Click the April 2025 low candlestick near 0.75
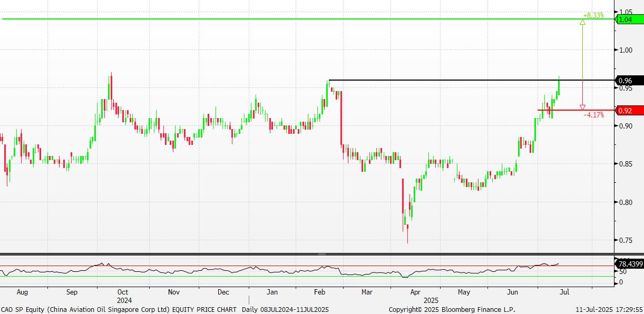Image resolution: width=644 pixels, height=314 pixels. 407,233
